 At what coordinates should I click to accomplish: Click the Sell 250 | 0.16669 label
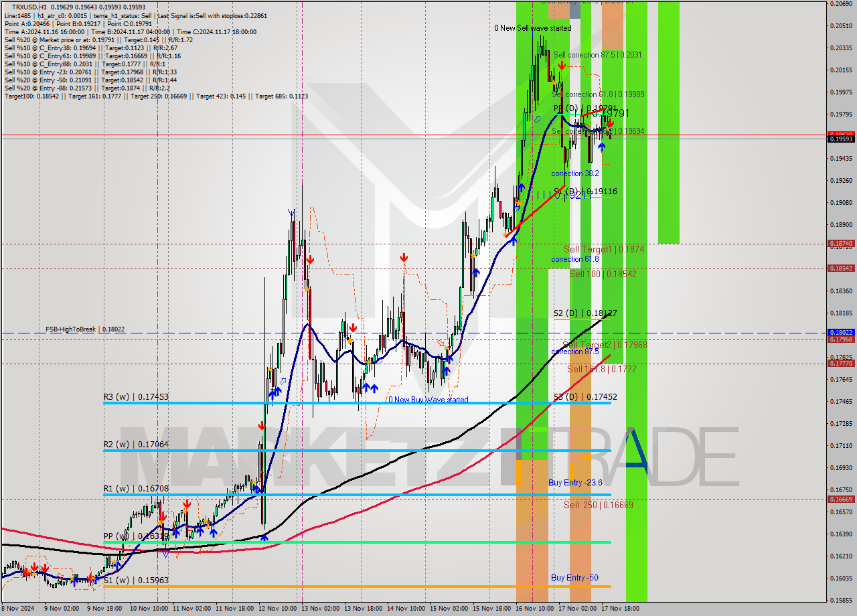coord(598,505)
